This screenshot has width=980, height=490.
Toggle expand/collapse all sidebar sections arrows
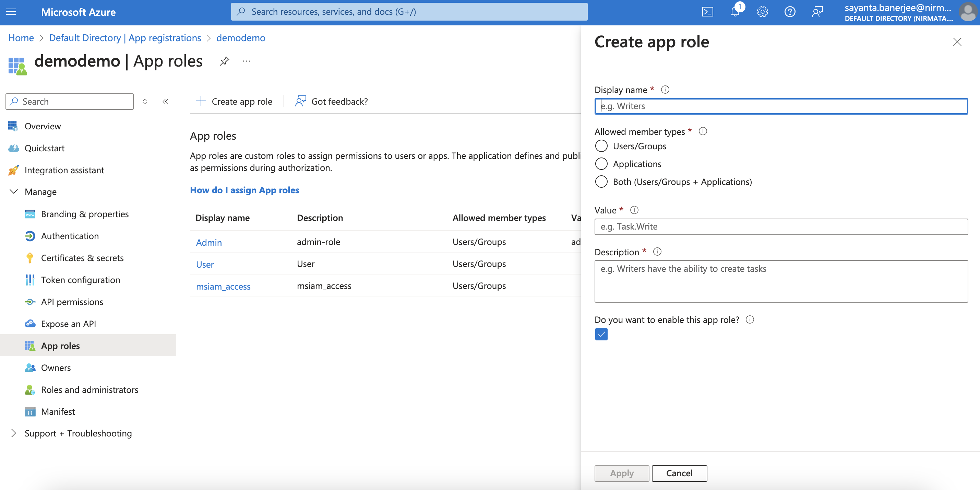click(145, 101)
